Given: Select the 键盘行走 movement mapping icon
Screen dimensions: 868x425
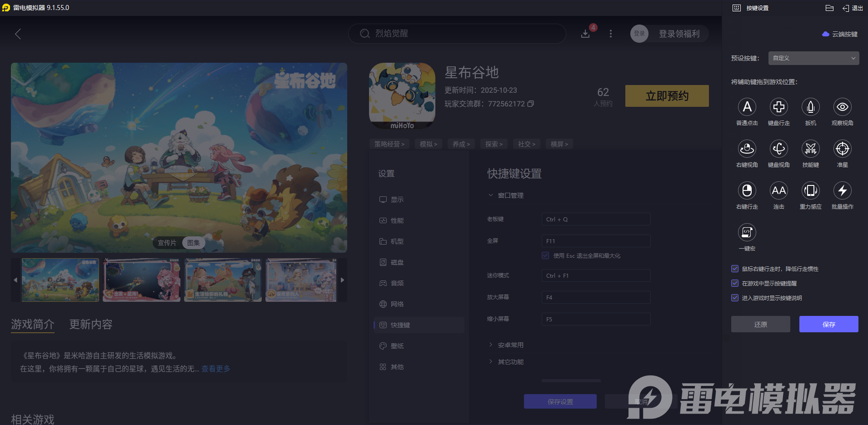Looking at the screenshot, I should [778, 107].
